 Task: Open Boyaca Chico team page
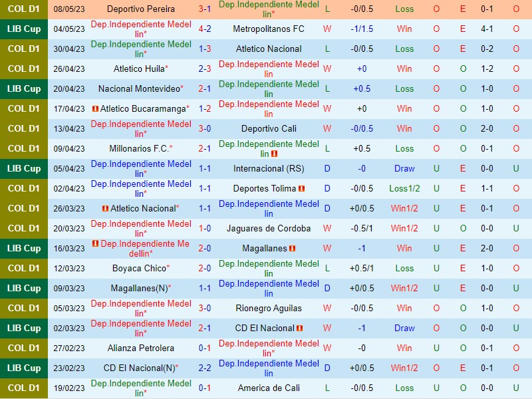tap(140, 269)
